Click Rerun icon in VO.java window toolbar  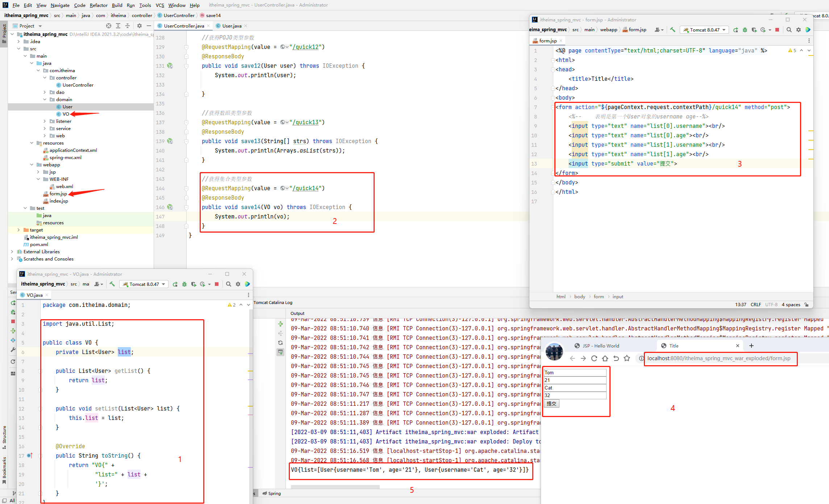pyautogui.click(x=175, y=284)
